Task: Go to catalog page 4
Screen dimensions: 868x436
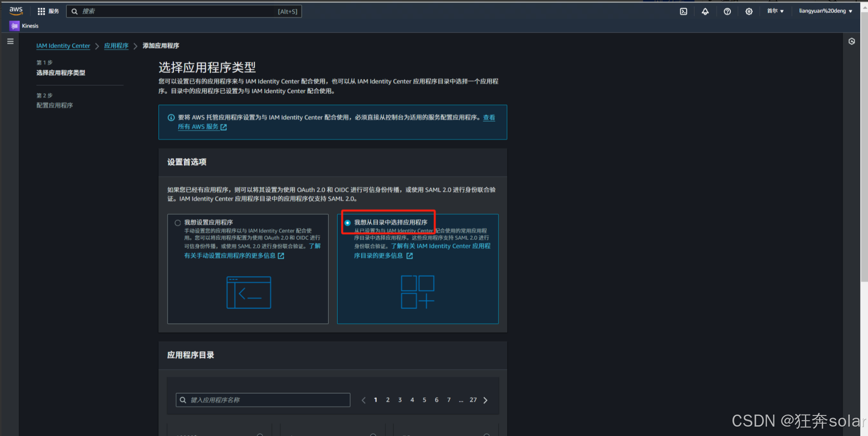Action: point(412,400)
